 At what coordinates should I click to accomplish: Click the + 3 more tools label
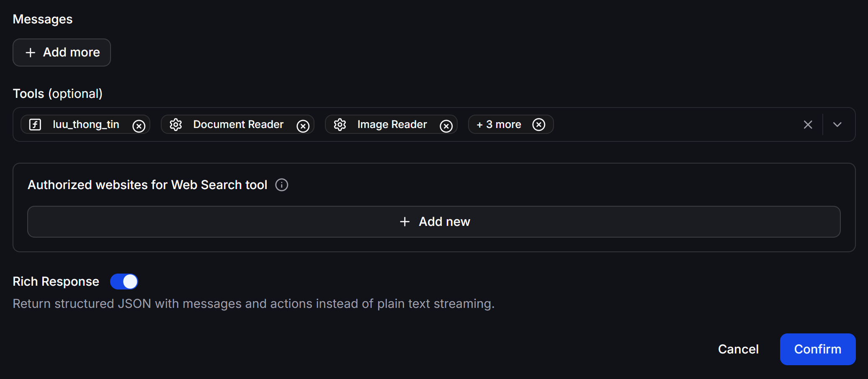point(499,125)
